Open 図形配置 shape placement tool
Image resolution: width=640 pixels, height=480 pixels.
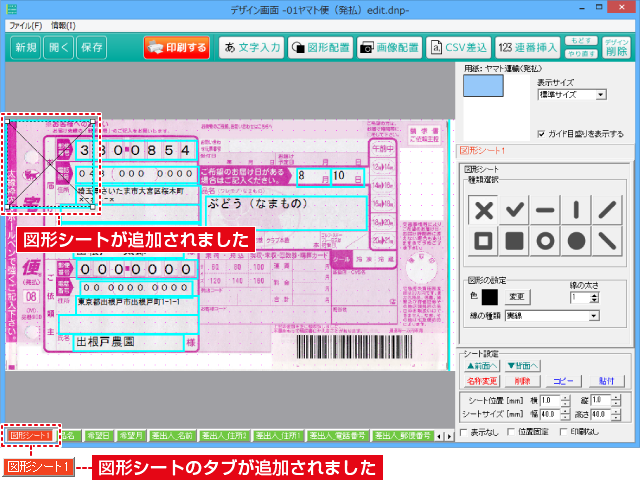coord(320,48)
